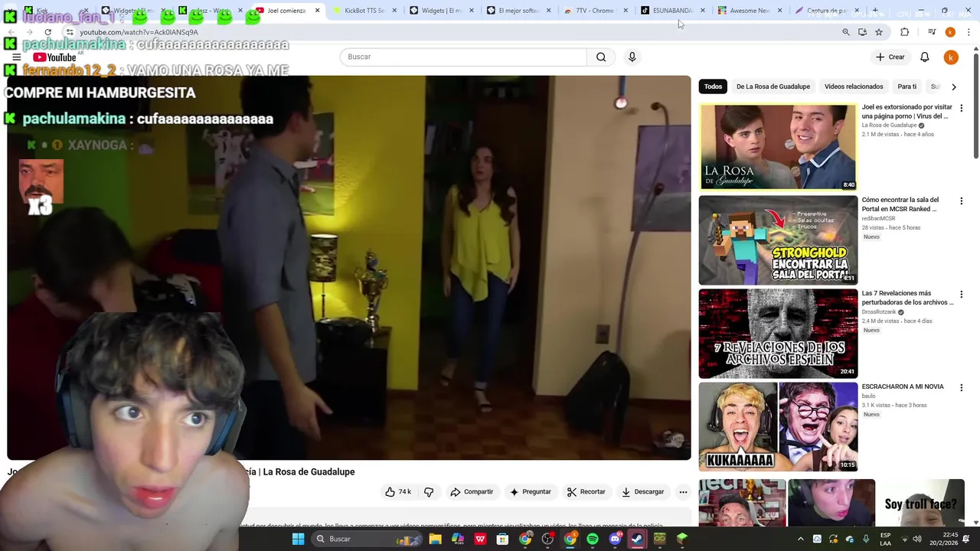Image resolution: width=980 pixels, height=551 pixels.
Task: Open Steam from taskbar
Action: (x=637, y=539)
